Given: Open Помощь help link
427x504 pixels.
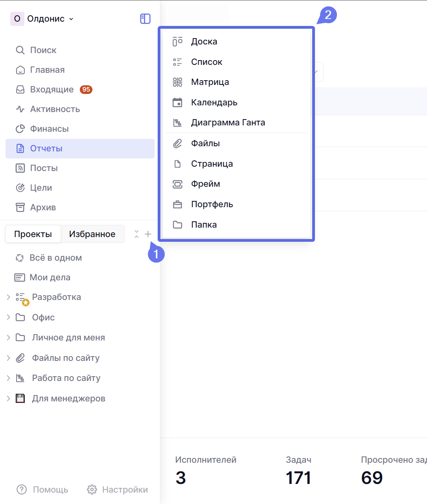Looking at the screenshot, I should [x=42, y=489].
